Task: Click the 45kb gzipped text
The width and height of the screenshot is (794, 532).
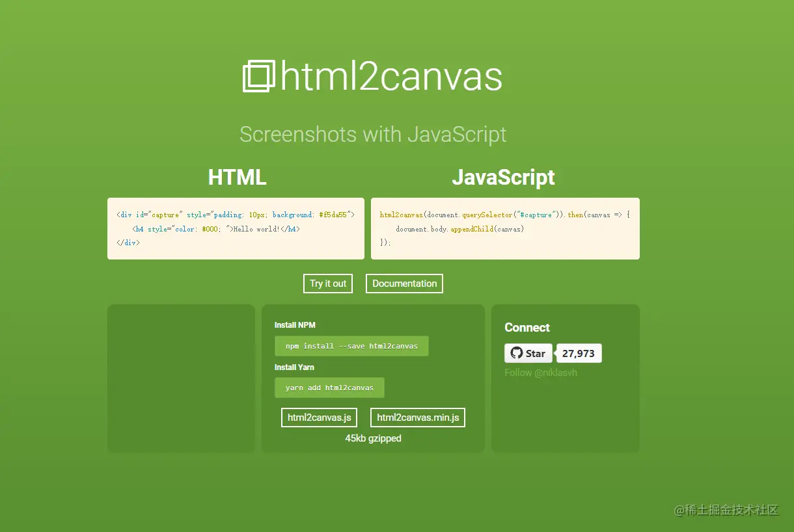Action: point(373,438)
